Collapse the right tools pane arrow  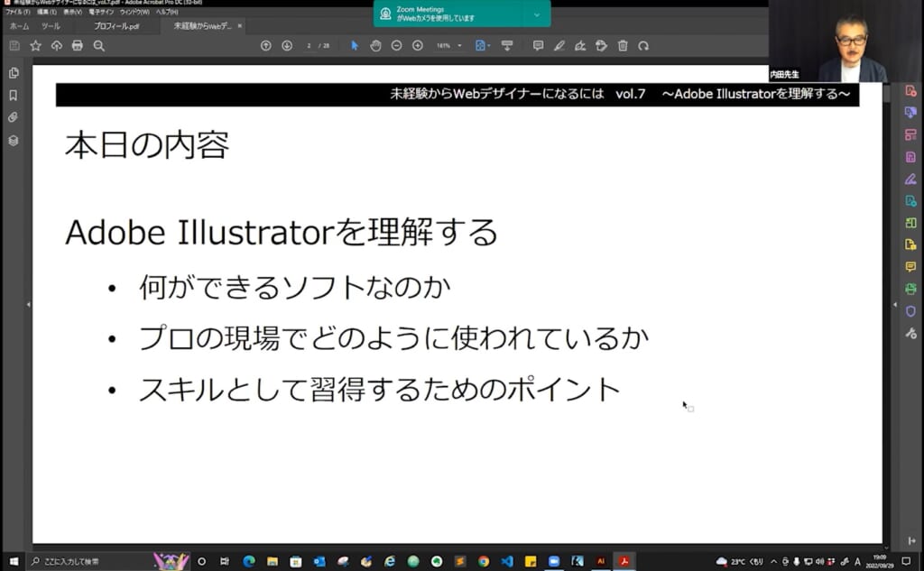click(x=895, y=305)
